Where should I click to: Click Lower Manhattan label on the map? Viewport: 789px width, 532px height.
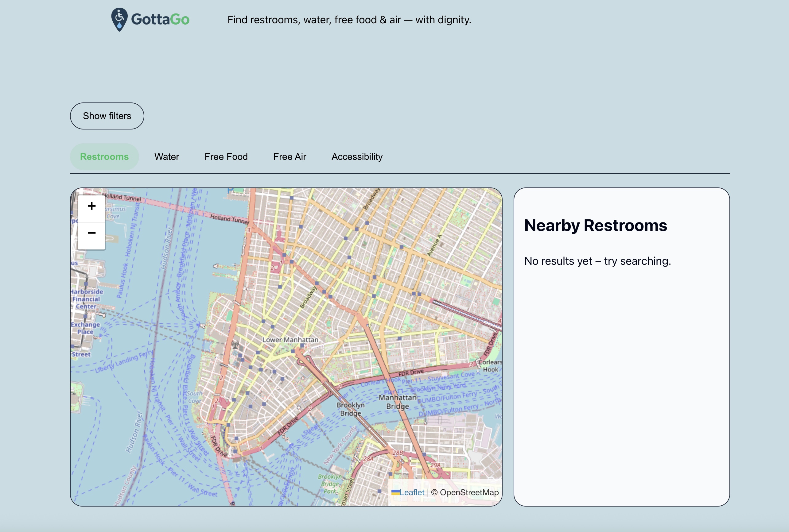pyautogui.click(x=290, y=340)
